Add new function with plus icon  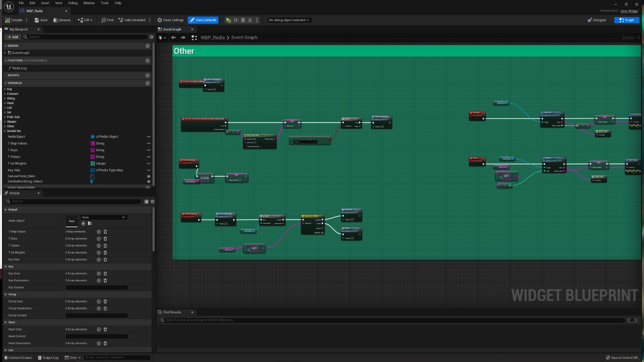tap(147, 60)
